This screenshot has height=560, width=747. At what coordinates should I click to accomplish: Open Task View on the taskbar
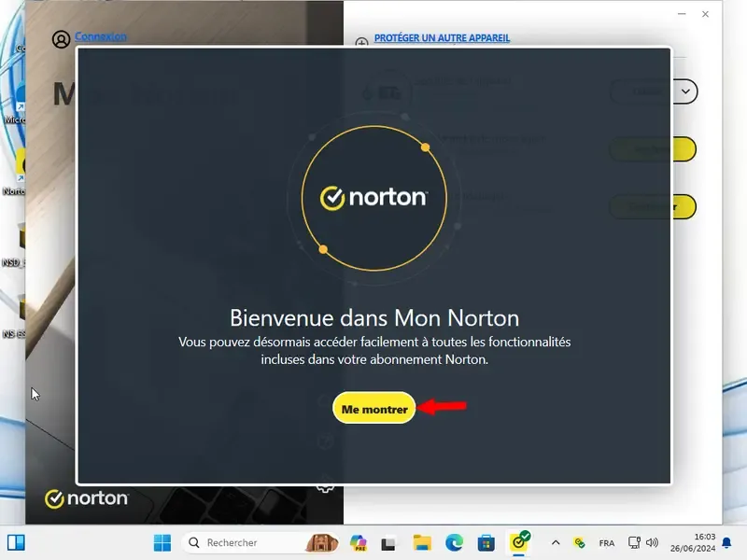[388, 543]
